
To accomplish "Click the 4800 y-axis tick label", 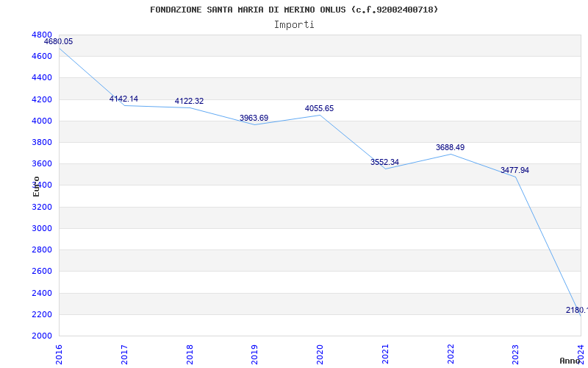I will pyautogui.click(x=42, y=35).
